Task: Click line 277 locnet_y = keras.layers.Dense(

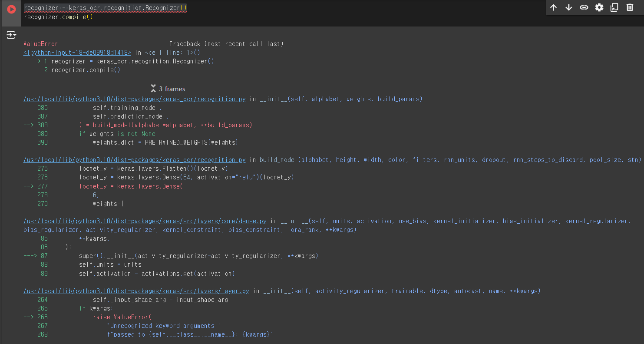Action: [131, 186]
